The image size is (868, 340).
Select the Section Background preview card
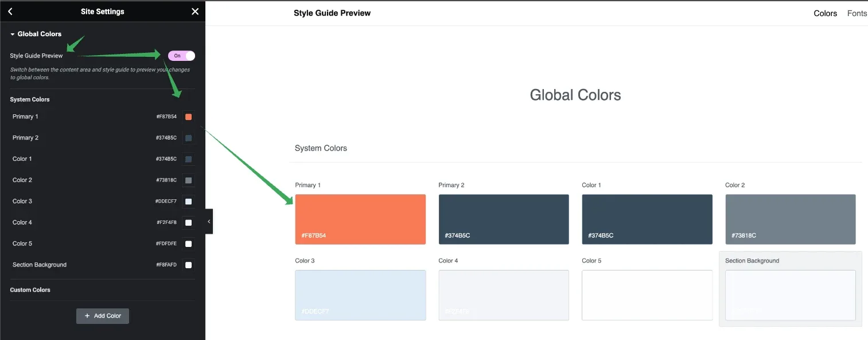click(791, 295)
